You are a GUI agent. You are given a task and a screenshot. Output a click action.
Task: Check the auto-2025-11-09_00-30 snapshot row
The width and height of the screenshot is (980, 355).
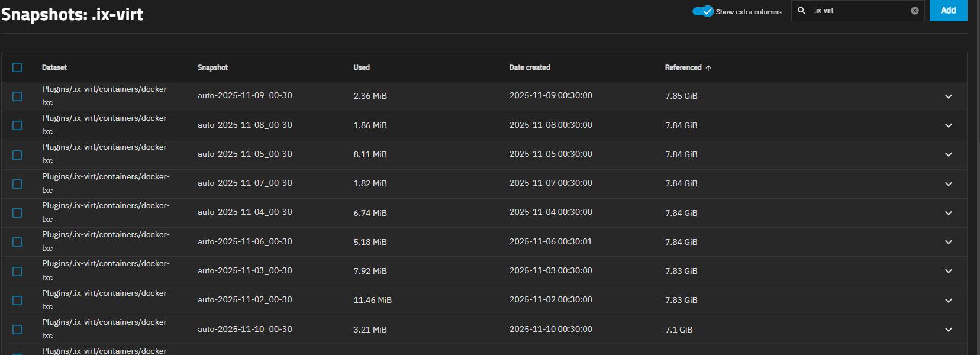17,96
